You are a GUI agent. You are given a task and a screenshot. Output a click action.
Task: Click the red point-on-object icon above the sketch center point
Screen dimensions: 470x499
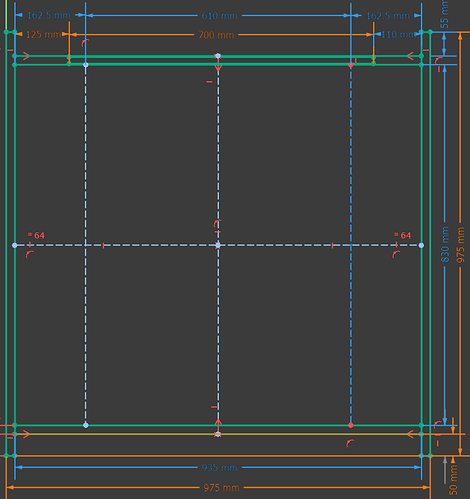tap(217, 223)
